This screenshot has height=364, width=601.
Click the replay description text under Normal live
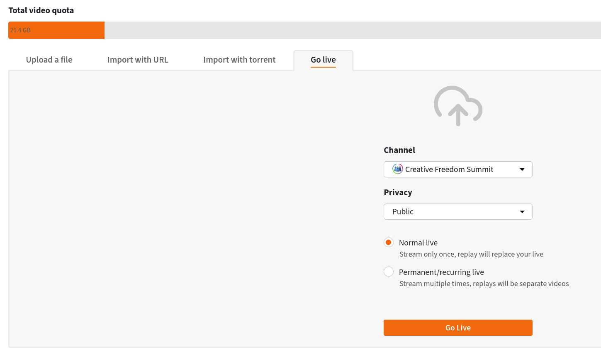[471, 254]
